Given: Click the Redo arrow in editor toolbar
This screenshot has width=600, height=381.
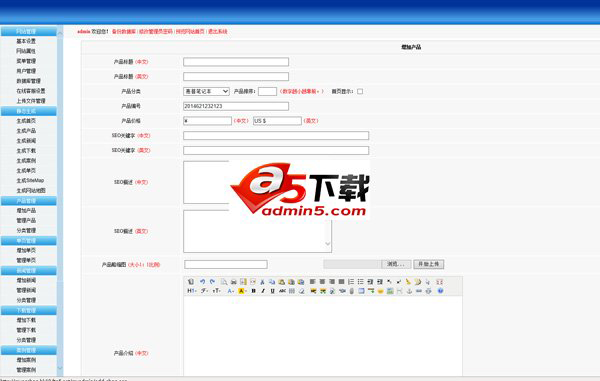Looking at the screenshot, I should point(212,282).
